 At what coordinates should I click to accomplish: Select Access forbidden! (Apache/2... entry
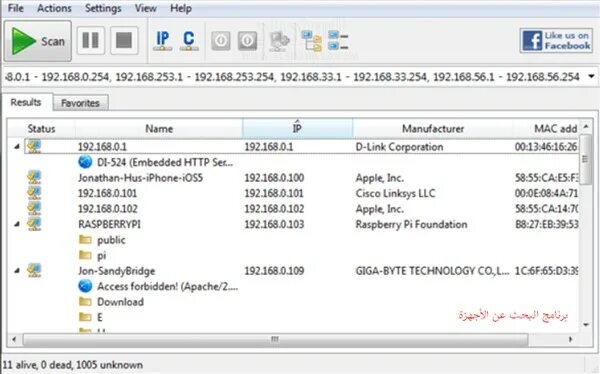pyautogui.click(x=168, y=286)
